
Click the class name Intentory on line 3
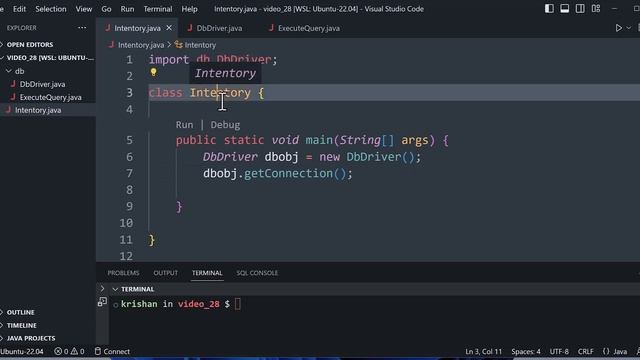[x=220, y=93]
